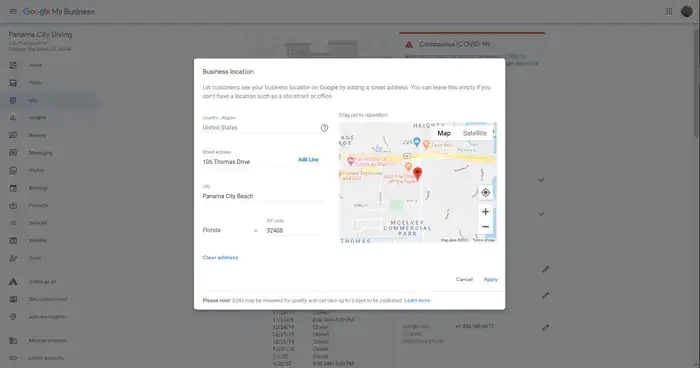Click Get custom Gmail in sidebar
The height and width of the screenshot is (368, 700).
pos(49,299)
